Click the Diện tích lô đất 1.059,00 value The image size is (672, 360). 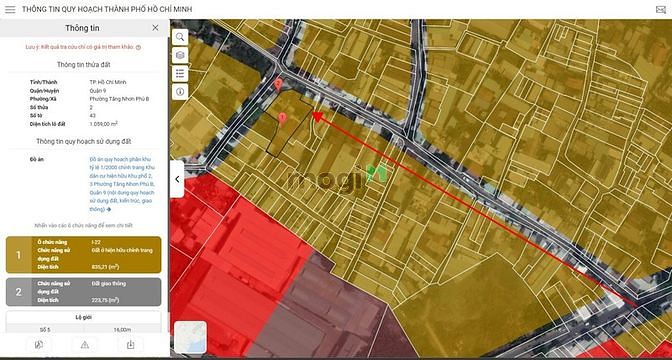[x=104, y=124]
